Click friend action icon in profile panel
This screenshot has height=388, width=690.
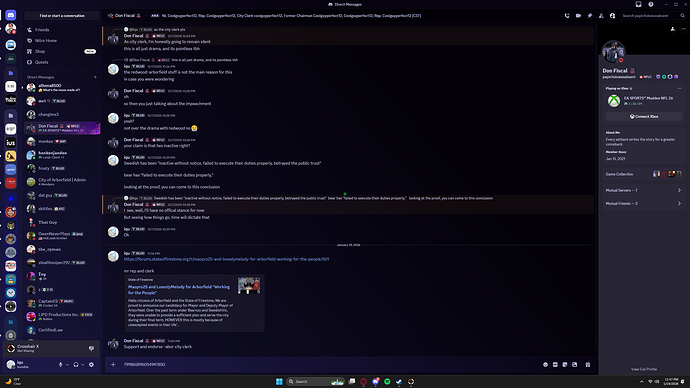click(x=673, y=29)
